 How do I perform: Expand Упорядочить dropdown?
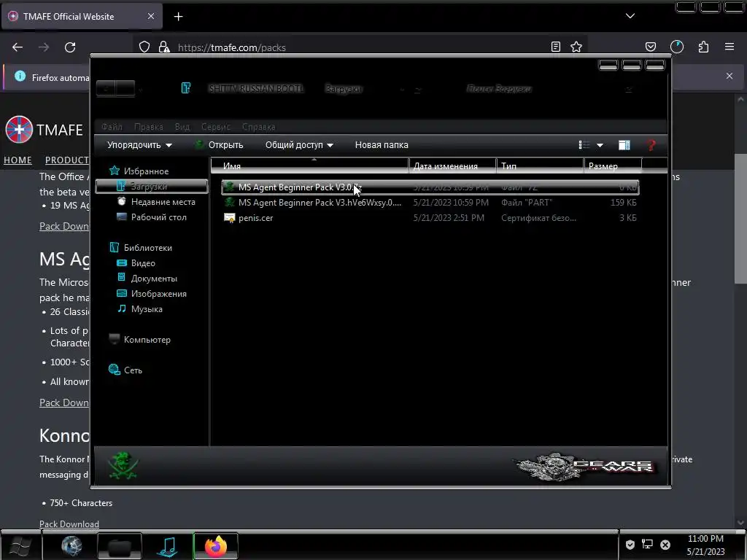click(x=139, y=145)
